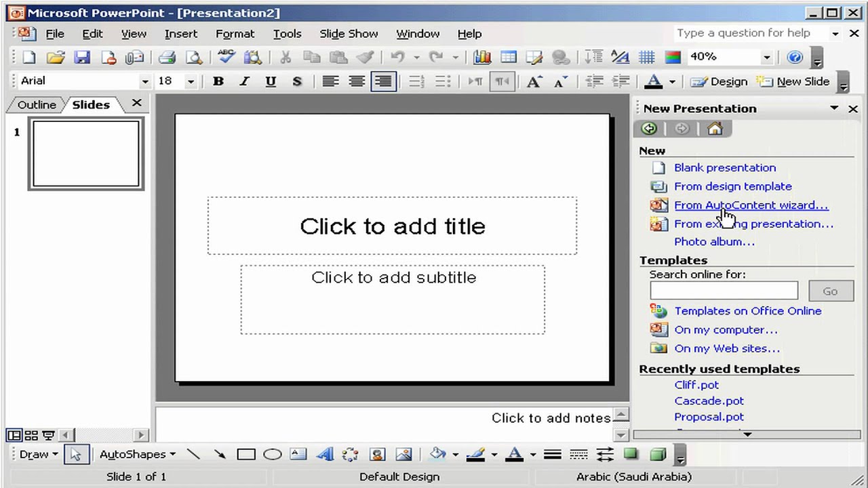Select the Oval drawing tool

273,454
